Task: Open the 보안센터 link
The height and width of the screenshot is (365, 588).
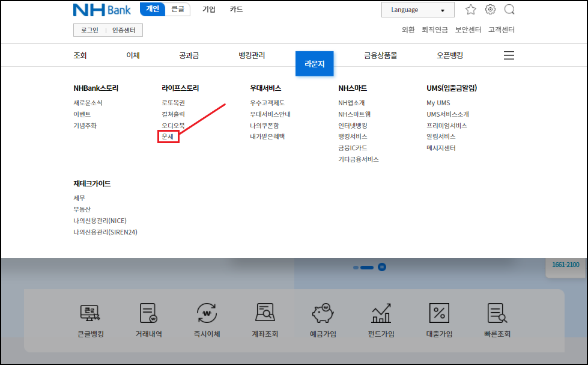Action: pos(468,29)
